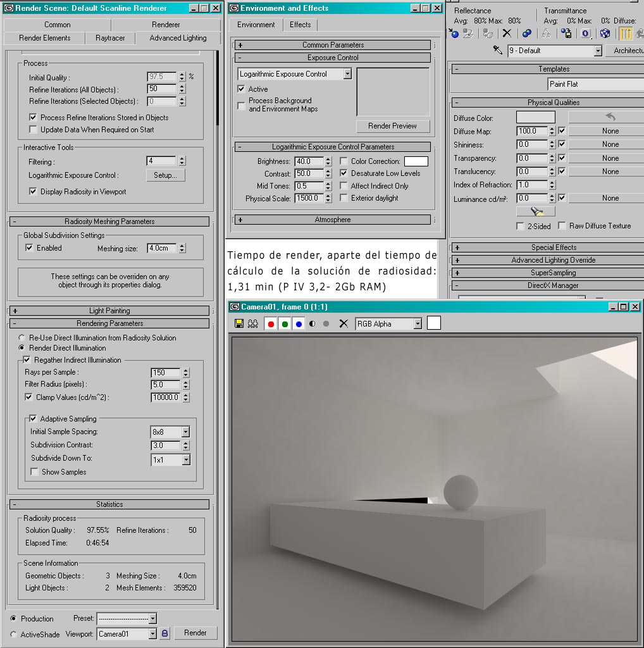This screenshot has width=644, height=648.
Task: Switch to Renderer tab
Action: [166, 25]
